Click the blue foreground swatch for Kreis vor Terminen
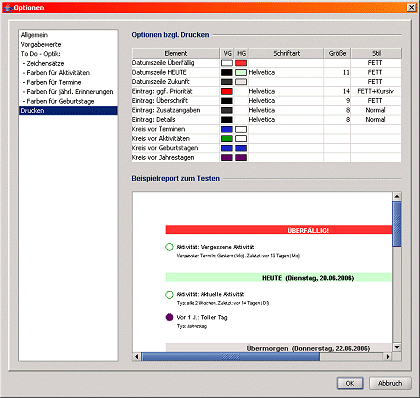Viewport: 420px width, 398px height. [x=227, y=129]
